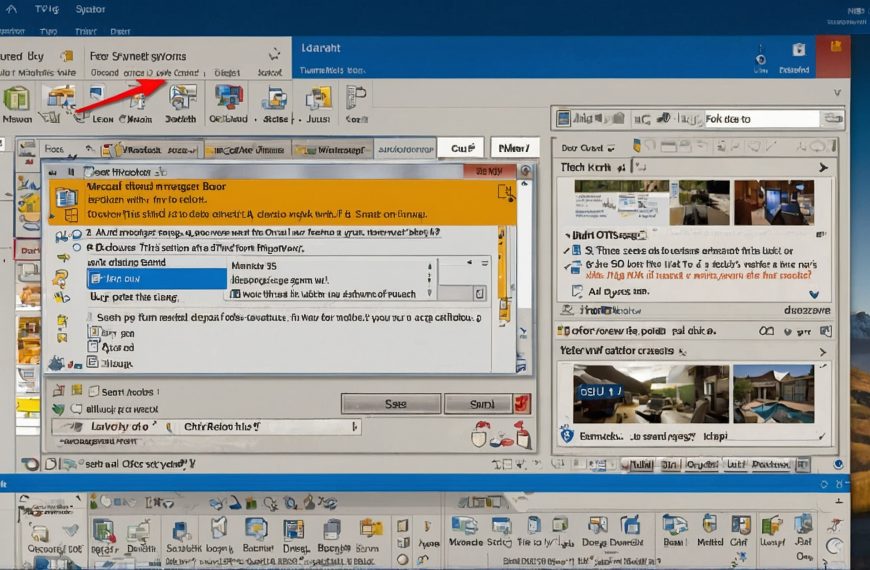Click the blue down chevron below the orange text line
Viewport: 870px width, 570px height.
point(814,294)
